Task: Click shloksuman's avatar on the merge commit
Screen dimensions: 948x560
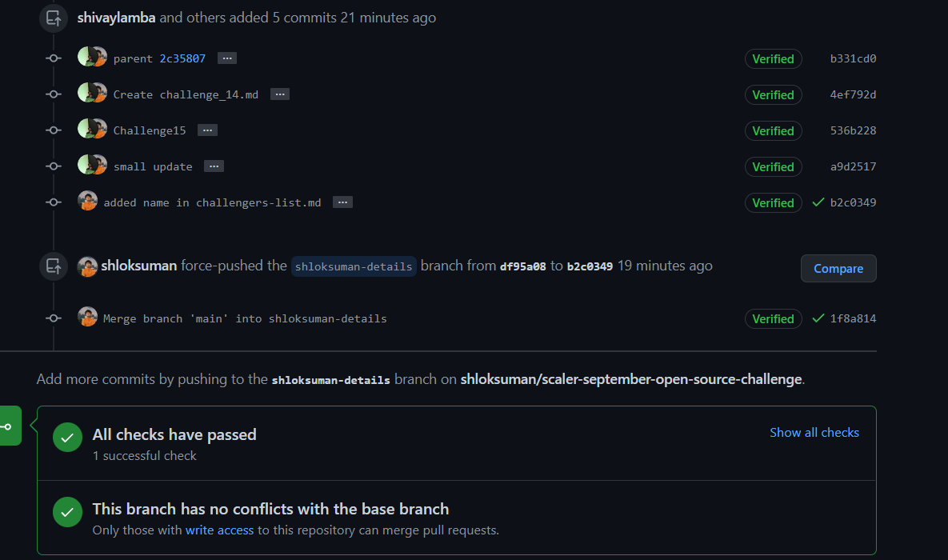Action: 88,318
